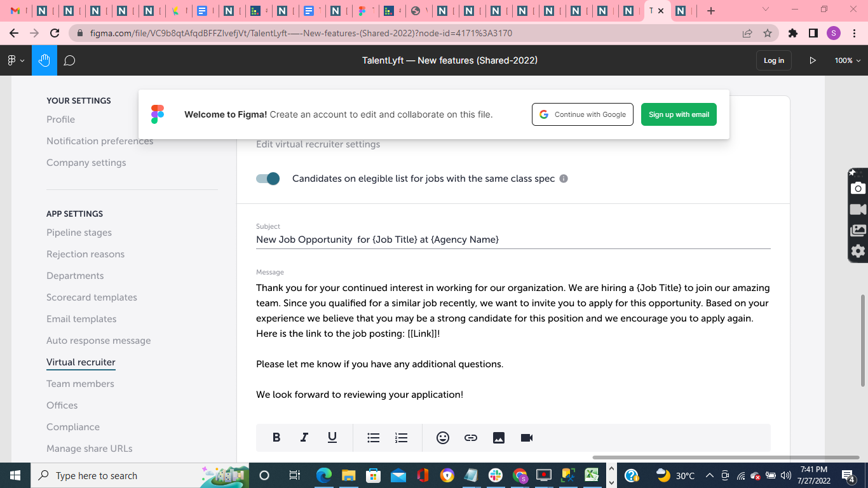
Task: Select Email templates in the sidebar
Action: pos(81,318)
